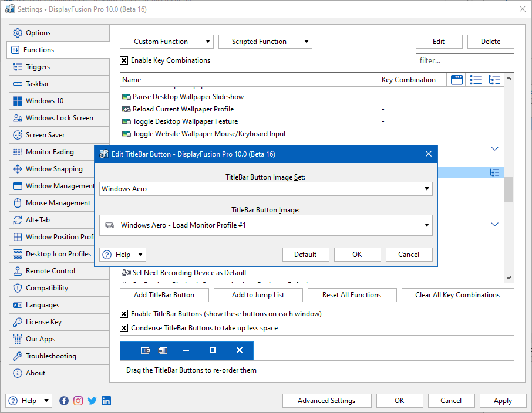Click the Add TitleBar Button button
This screenshot has width=532, height=413.
click(164, 295)
